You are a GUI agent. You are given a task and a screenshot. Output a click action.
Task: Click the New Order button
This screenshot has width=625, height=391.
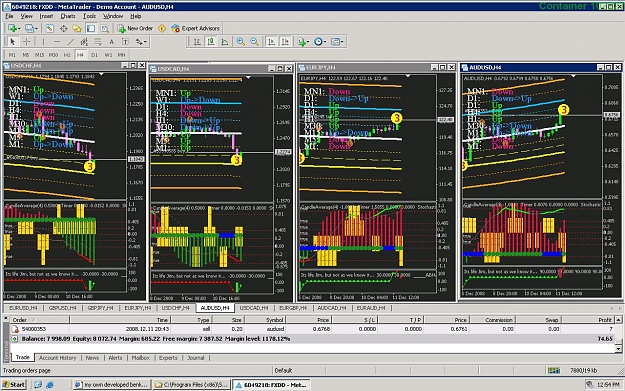point(136,28)
